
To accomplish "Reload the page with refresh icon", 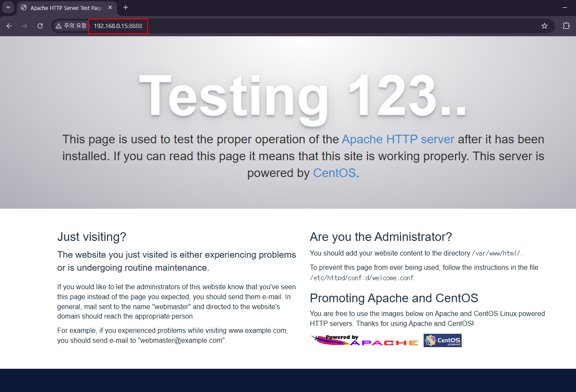I will [40, 26].
